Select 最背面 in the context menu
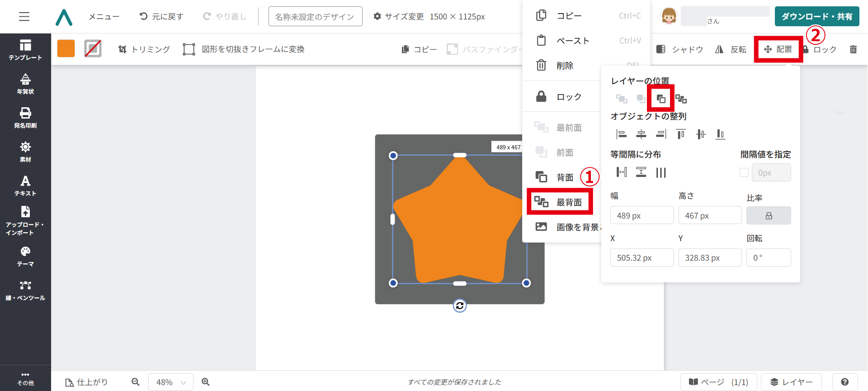Image resolution: width=868 pixels, height=391 pixels. pyautogui.click(x=560, y=202)
